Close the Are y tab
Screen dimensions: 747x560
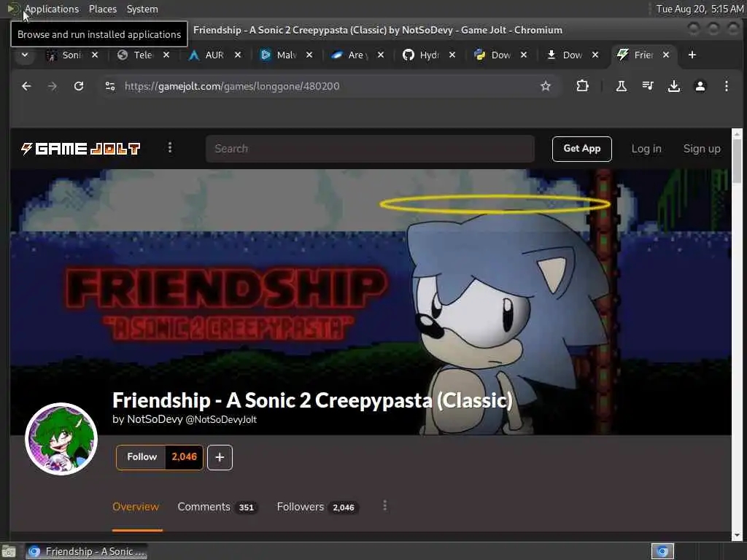(x=381, y=55)
